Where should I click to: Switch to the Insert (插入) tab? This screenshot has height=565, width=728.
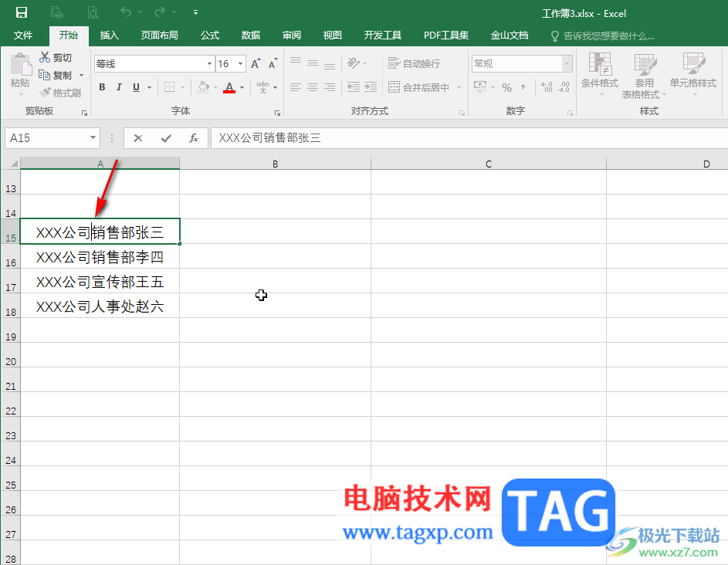pyautogui.click(x=110, y=36)
